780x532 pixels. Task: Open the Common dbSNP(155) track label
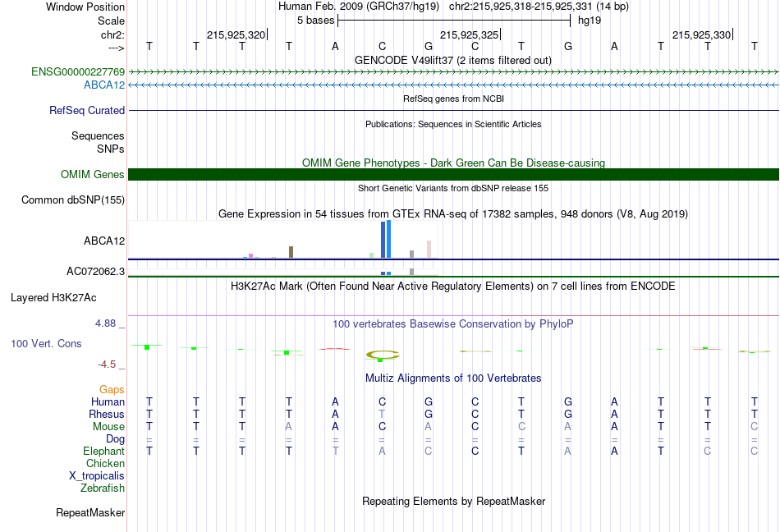pyautogui.click(x=73, y=199)
